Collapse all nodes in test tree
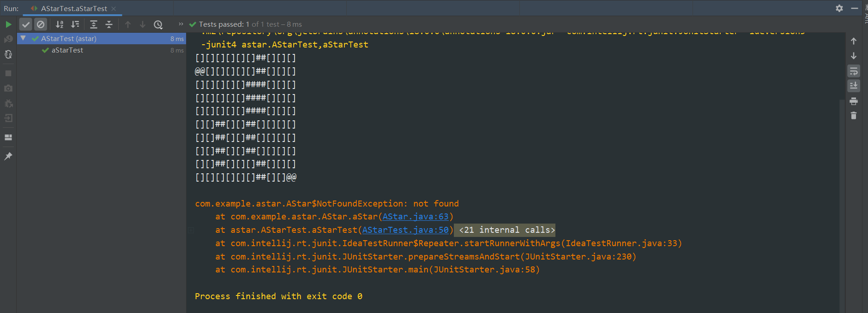The height and width of the screenshot is (313, 868). pyautogui.click(x=109, y=24)
